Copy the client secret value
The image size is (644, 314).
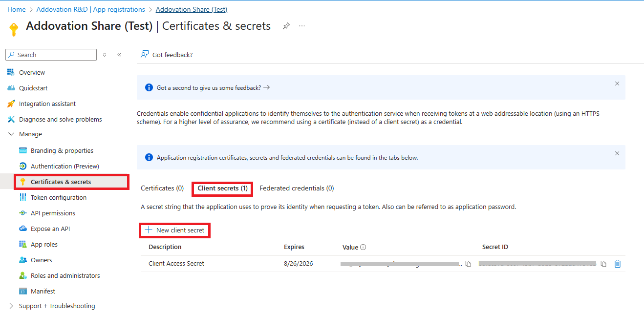[468, 264]
